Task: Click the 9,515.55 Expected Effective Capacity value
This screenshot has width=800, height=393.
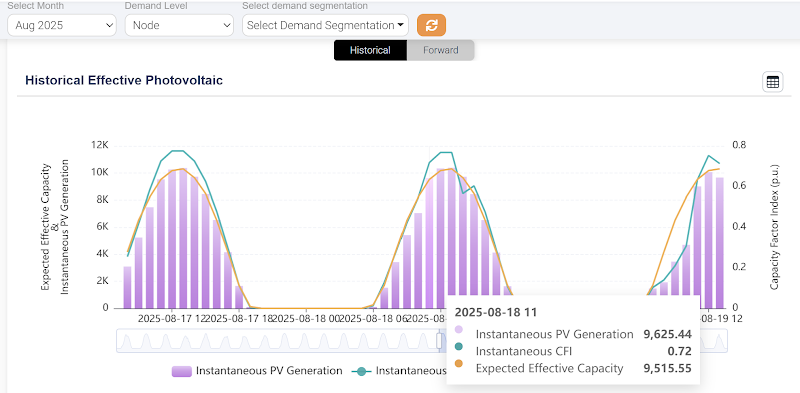Action: tap(667, 368)
